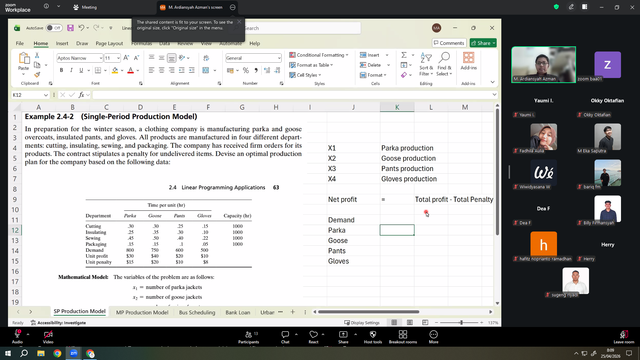Click Display Settings in status bar

362,322
